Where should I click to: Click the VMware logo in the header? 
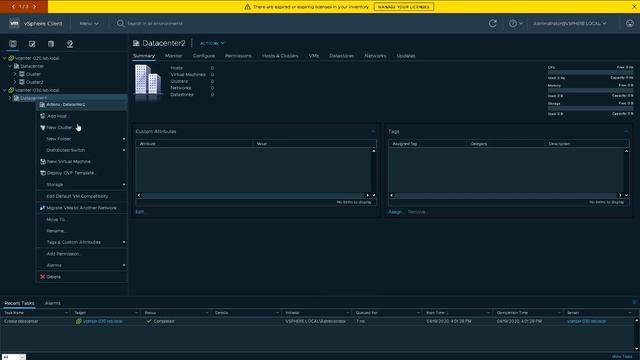click(14, 23)
